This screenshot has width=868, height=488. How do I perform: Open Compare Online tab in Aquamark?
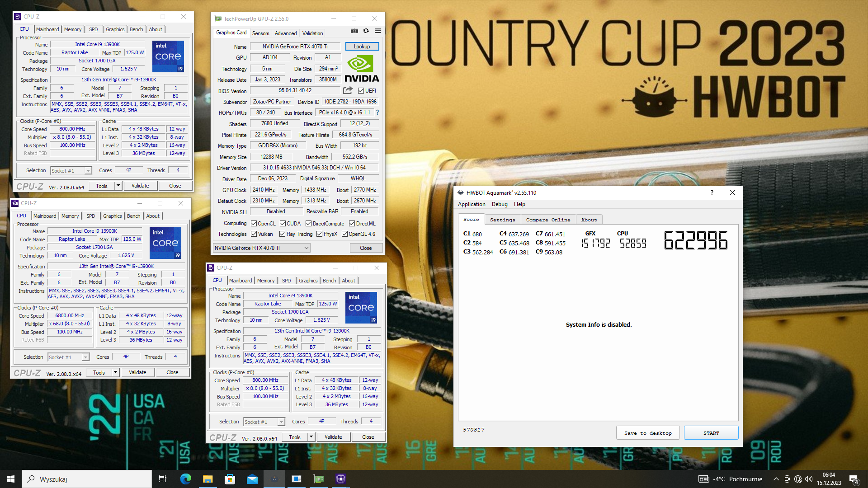pyautogui.click(x=548, y=220)
